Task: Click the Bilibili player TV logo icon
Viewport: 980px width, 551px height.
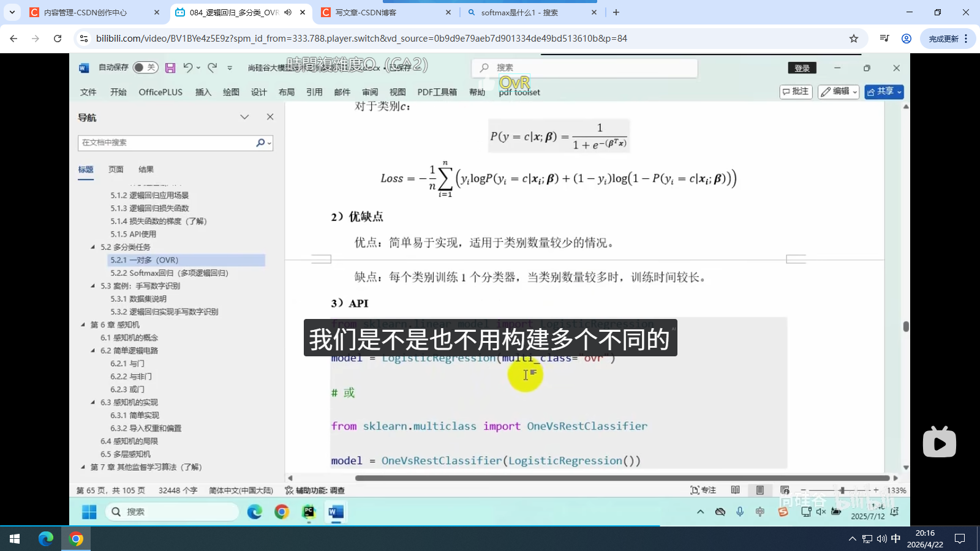Action: pyautogui.click(x=940, y=442)
